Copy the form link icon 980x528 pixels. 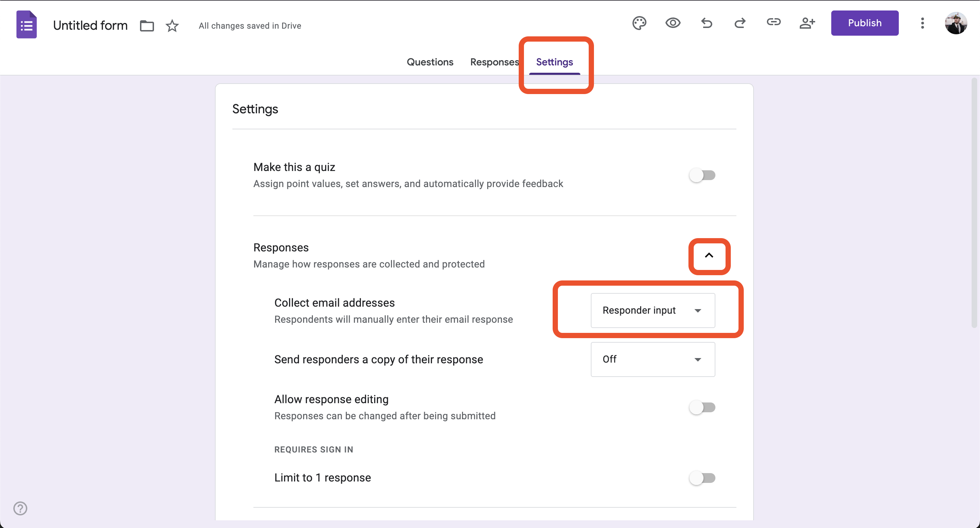tap(773, 23)
